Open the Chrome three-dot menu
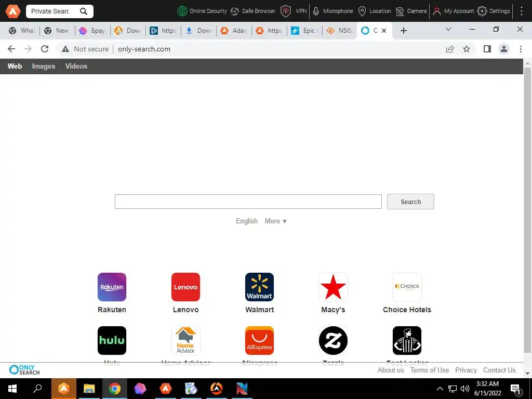532x399 pixels. (521, 49)
